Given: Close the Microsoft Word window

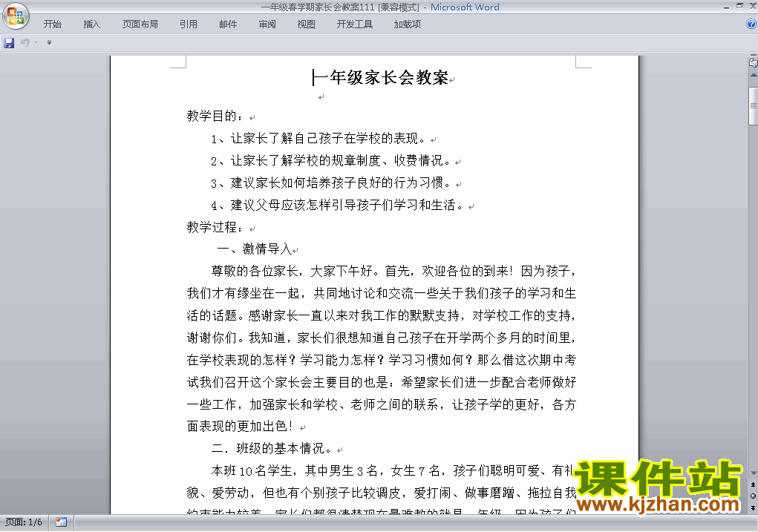Looking at the screenshot, I should pyautogui.click(x=752, y=6).
